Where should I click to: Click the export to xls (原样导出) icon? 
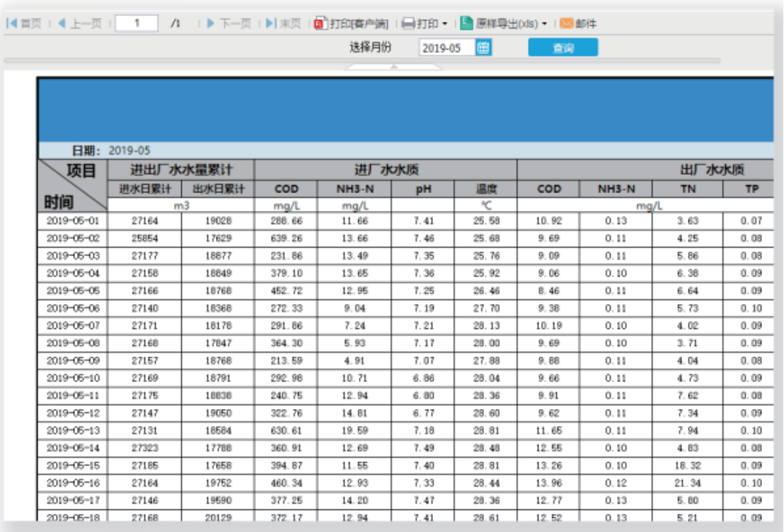[x=466, y=23]
